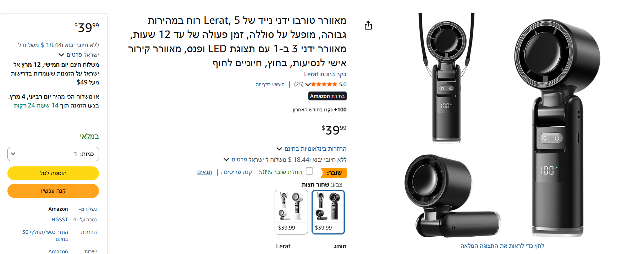Open the 25 reviews count link
Viewport: 644px width, 254px height.
click(299, 84)
